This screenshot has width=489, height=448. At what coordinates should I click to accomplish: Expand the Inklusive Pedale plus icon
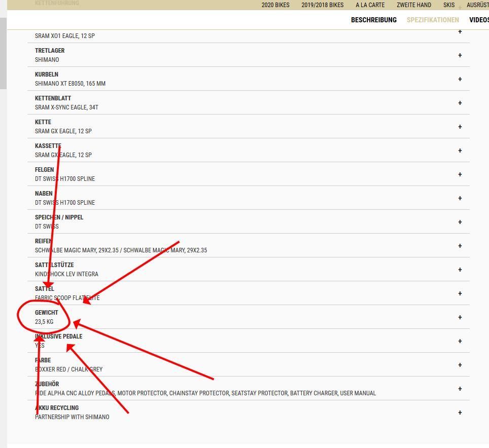460,341
